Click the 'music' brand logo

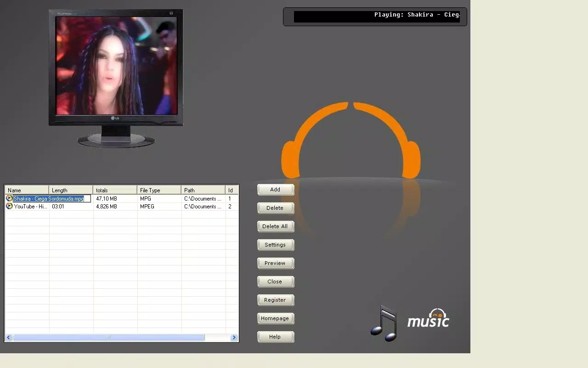tap(428, 318)
